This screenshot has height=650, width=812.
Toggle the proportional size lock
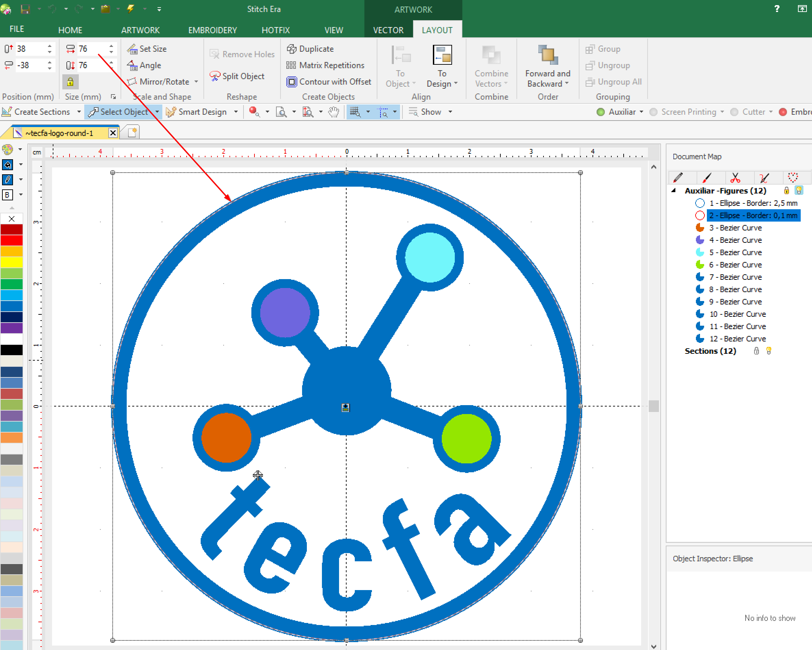(x=71, y=82)
